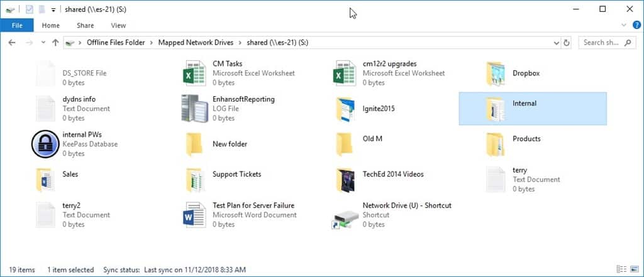Open the address bar history dropdown

point(556,43)
